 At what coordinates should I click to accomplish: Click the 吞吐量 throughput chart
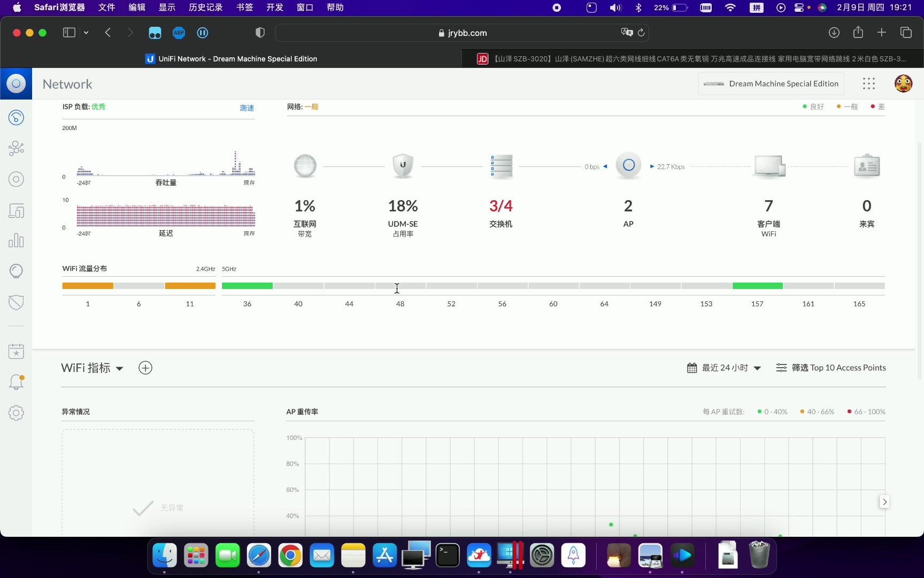coord(166,162)
